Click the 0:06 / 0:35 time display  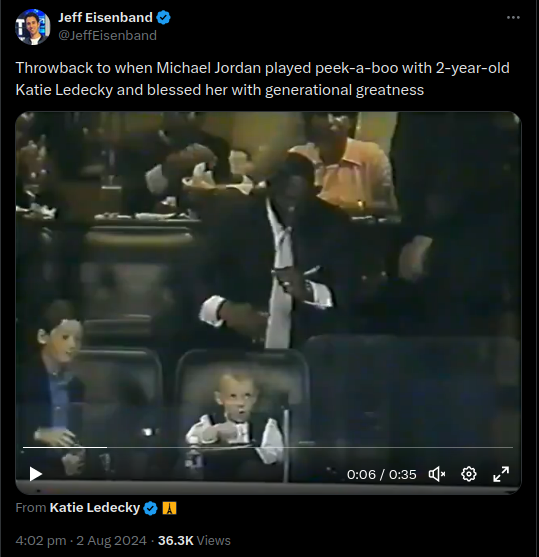pyautogui.click(x=382, y=474)
